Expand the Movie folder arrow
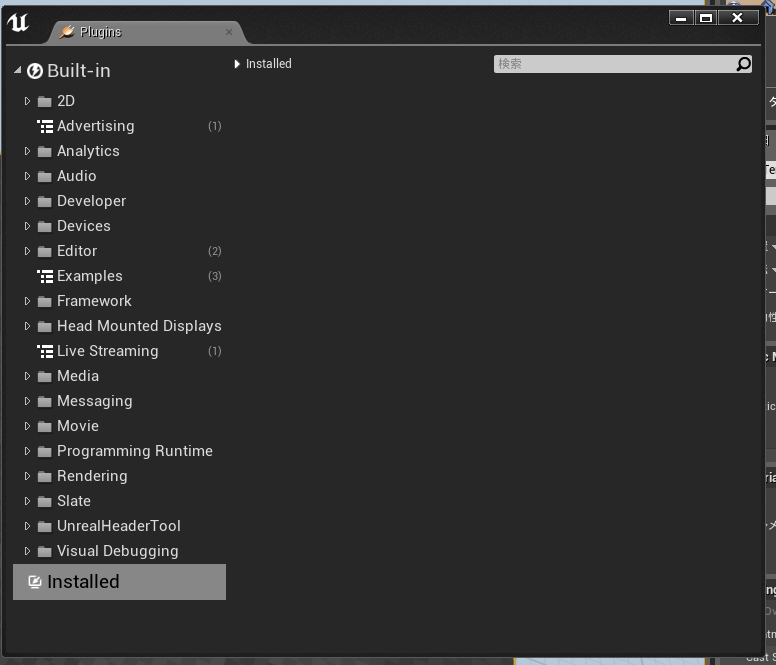 27,426
